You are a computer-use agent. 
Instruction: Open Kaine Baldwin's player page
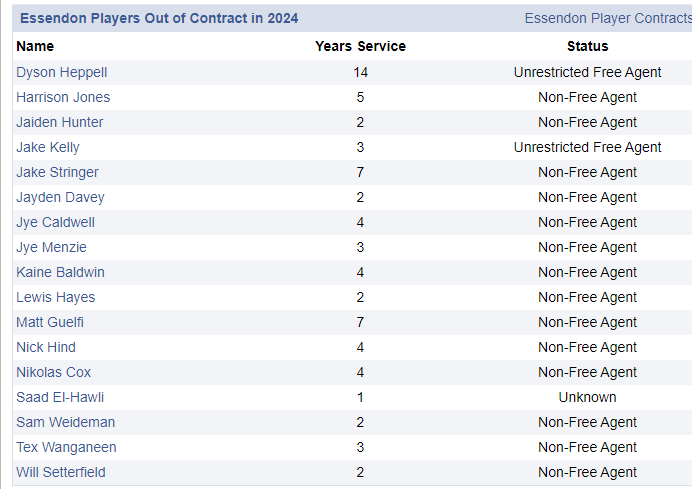(60, 272)
